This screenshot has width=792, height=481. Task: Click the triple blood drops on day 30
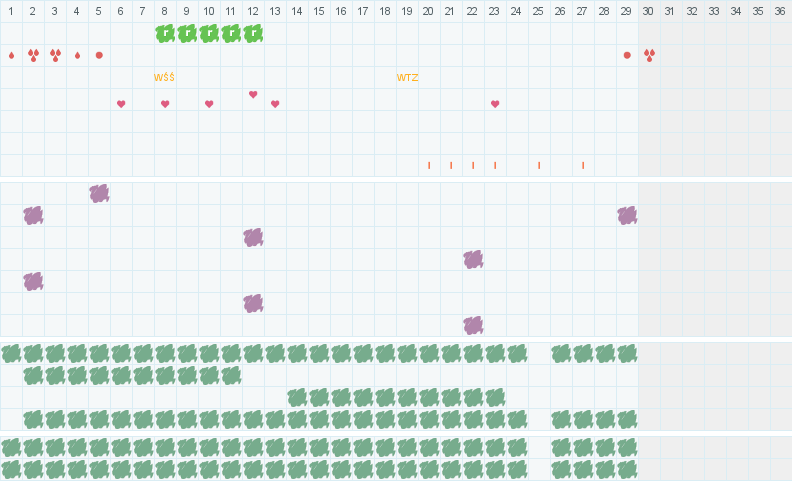tap(649, 55)
